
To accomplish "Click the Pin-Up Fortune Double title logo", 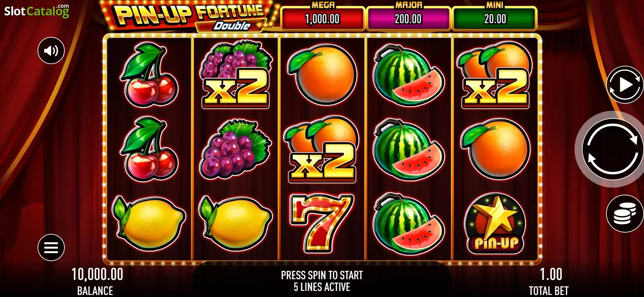I will 190,16.
